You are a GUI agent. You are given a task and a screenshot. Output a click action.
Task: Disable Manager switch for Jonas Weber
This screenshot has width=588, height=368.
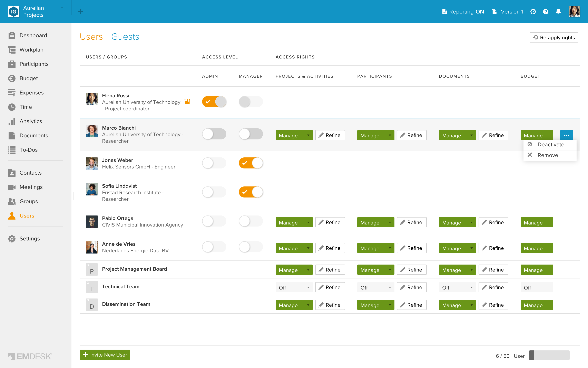(x=251, y=163)
